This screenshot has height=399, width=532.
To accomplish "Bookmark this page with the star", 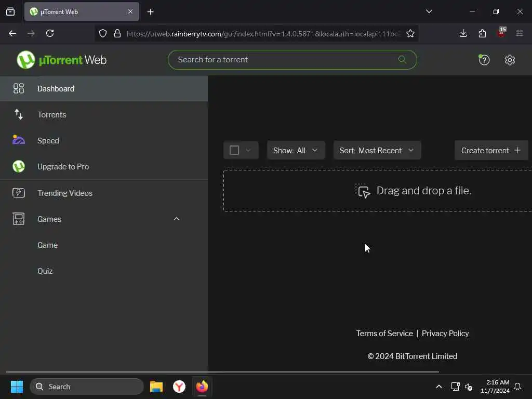I will 410,33.
